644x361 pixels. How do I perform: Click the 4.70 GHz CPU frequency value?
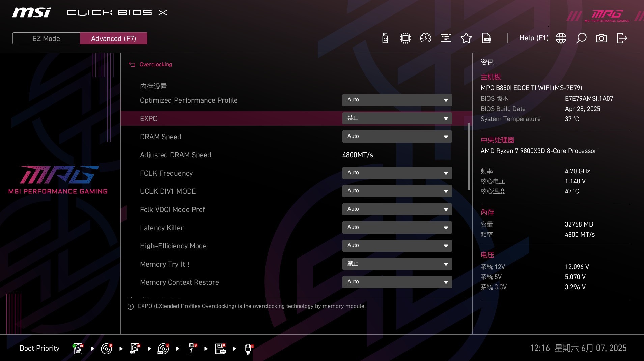(577, 171)
